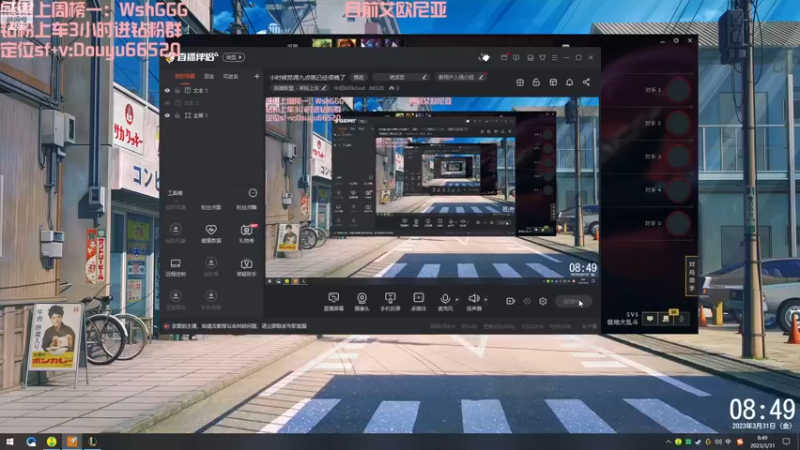Switch to the third scene tab
The height and width of the screenshot is (450, 800).
[x=231, y=77]
